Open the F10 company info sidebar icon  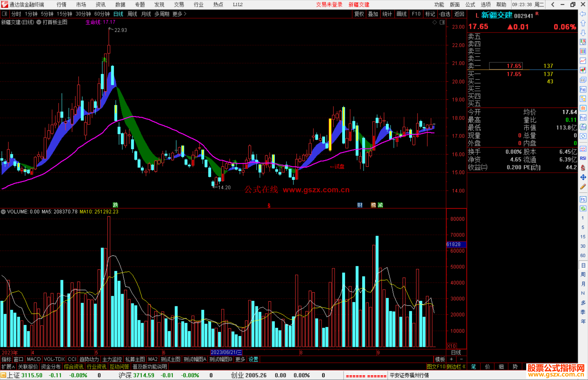583,89
